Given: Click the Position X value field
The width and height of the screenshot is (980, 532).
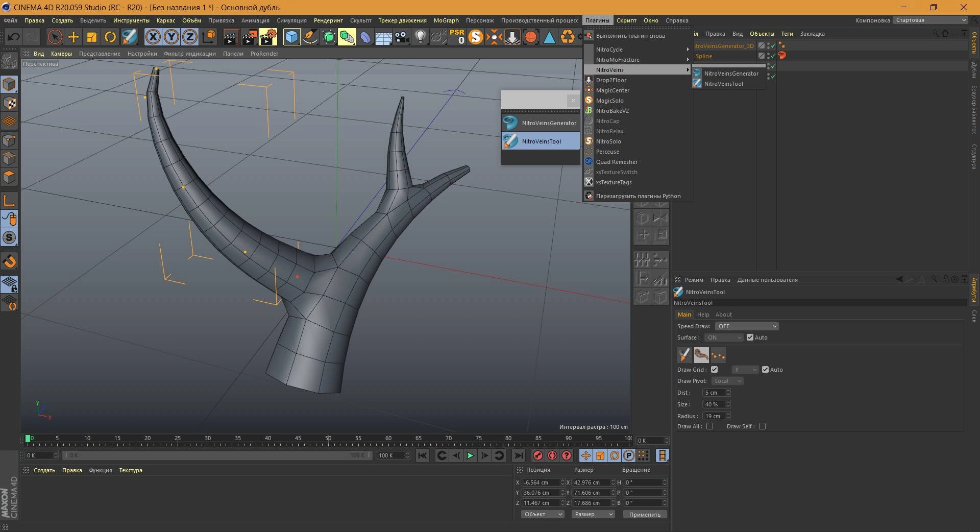Looking at the screenshot, I should (541, 482).
